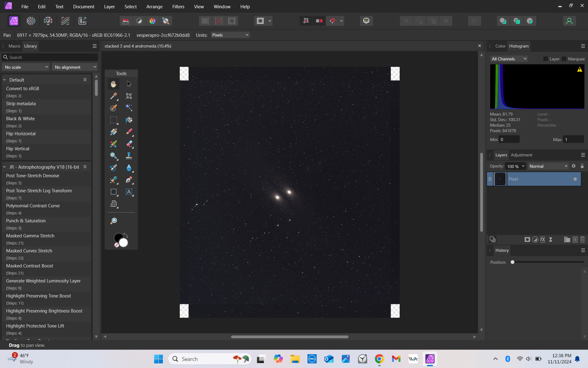
Task: Select the Clone Brush stamp tool
Action: [129, 156]
